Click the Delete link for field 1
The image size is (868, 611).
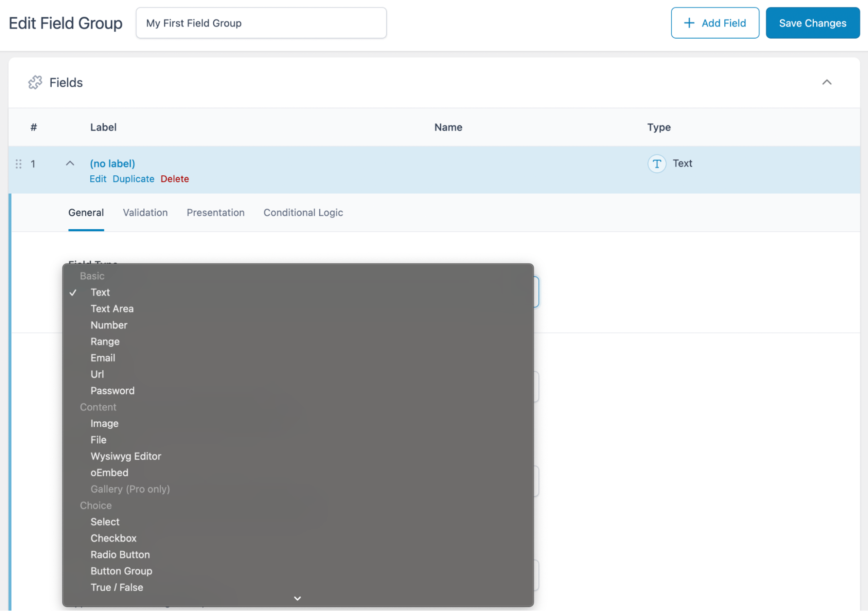[174, 178]
